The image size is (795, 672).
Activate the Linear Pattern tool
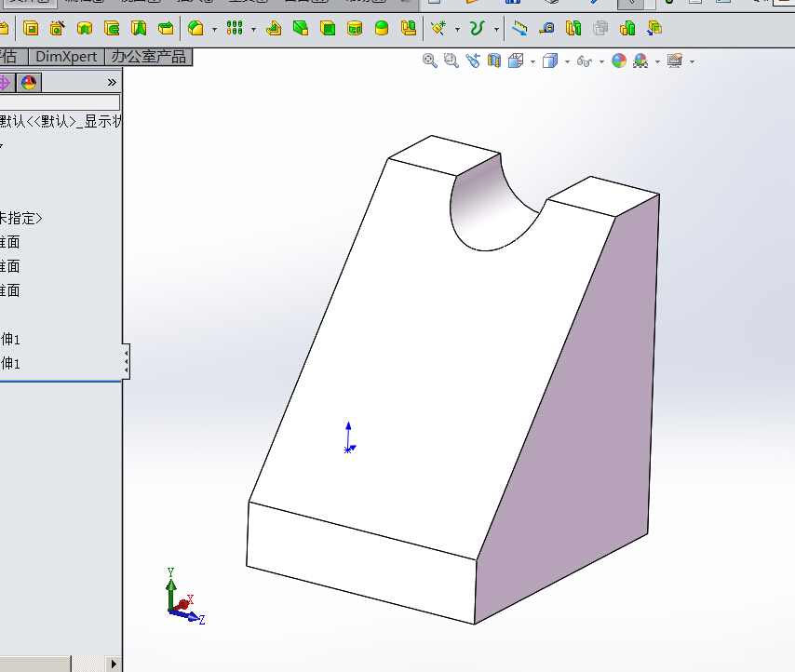pos(235,28)
